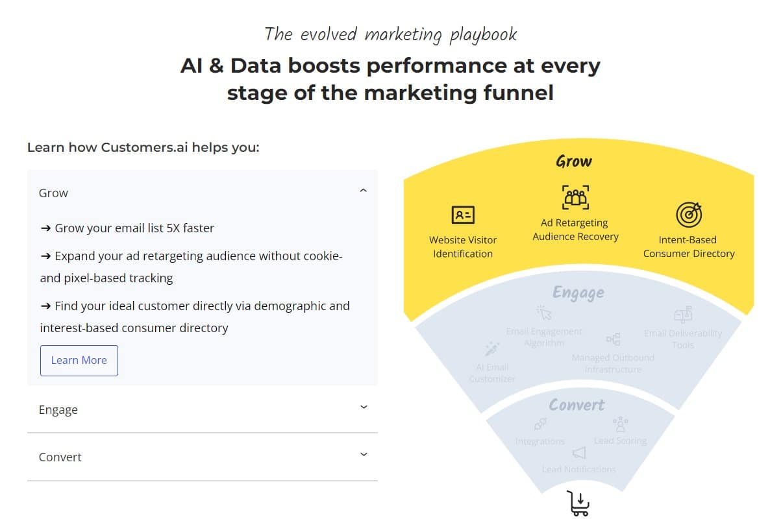The image size is (770, 532).
Task: Click the Email Deliverability Tools icon
Action: tap(683, 316)
